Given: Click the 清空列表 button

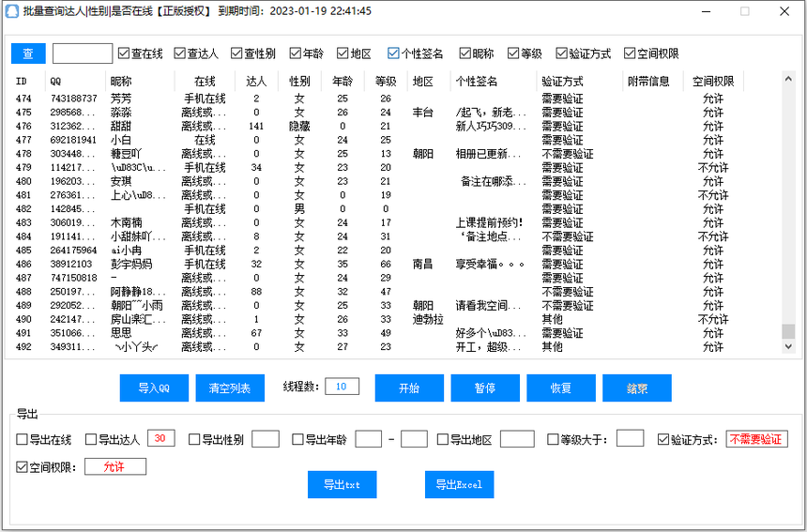Looking at the screenshot, I should [230, 388].
